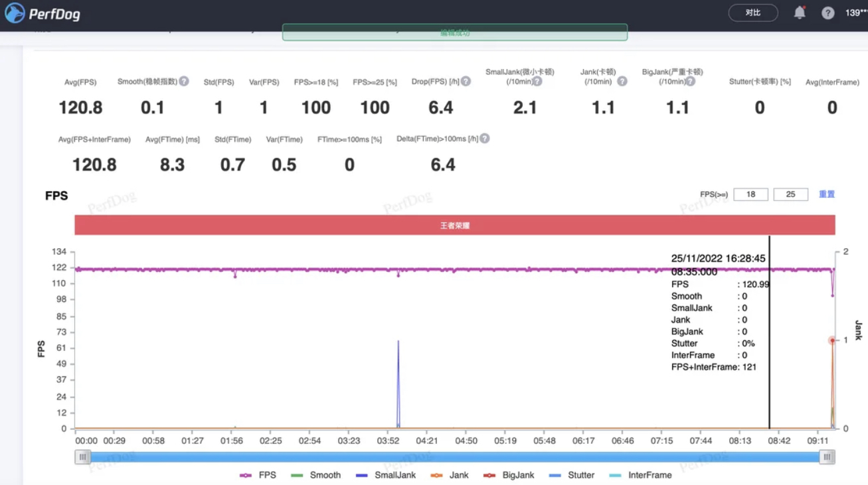
Task: Toggle FPS series in chart legend
Action: point(258,475)
